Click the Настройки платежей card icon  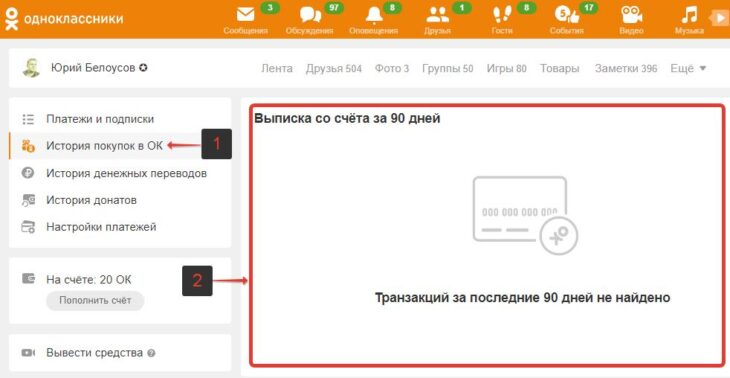click(28, 228)
